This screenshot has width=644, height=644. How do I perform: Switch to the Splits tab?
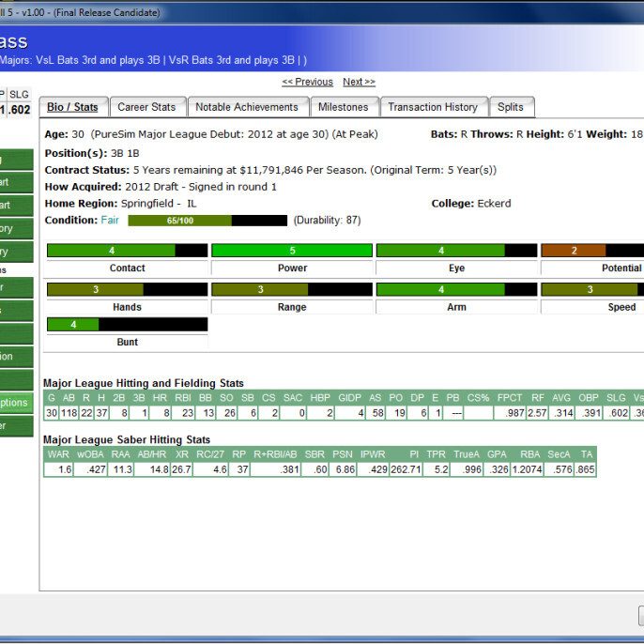click(511, 107)
